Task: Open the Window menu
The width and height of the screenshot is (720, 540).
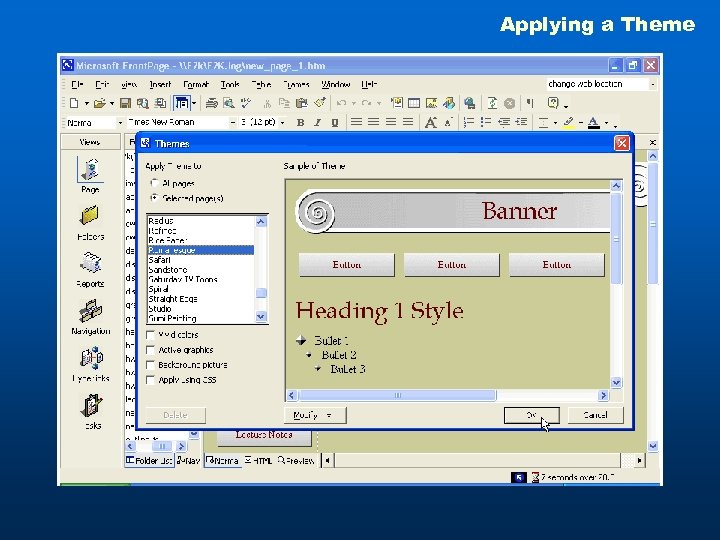Action: tap(335, 84)
